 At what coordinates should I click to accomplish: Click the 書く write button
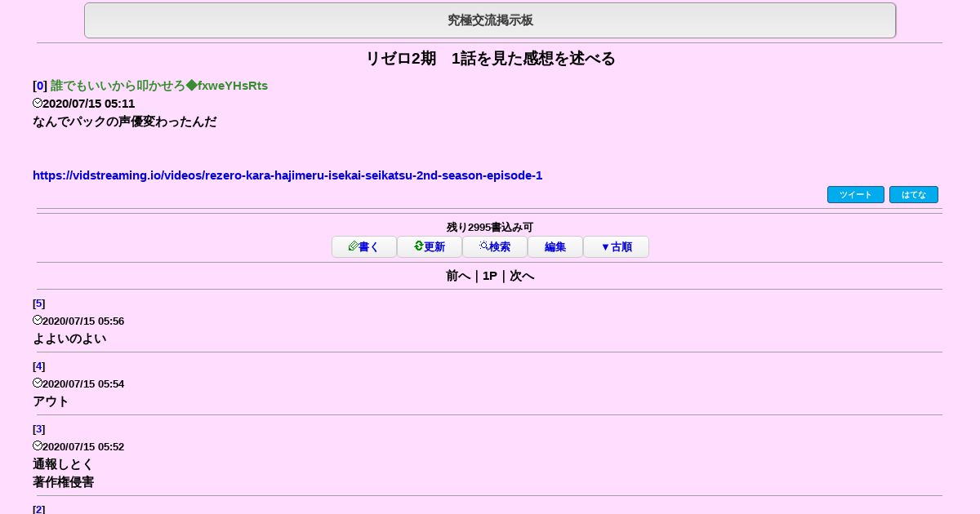tap(364, 247)
